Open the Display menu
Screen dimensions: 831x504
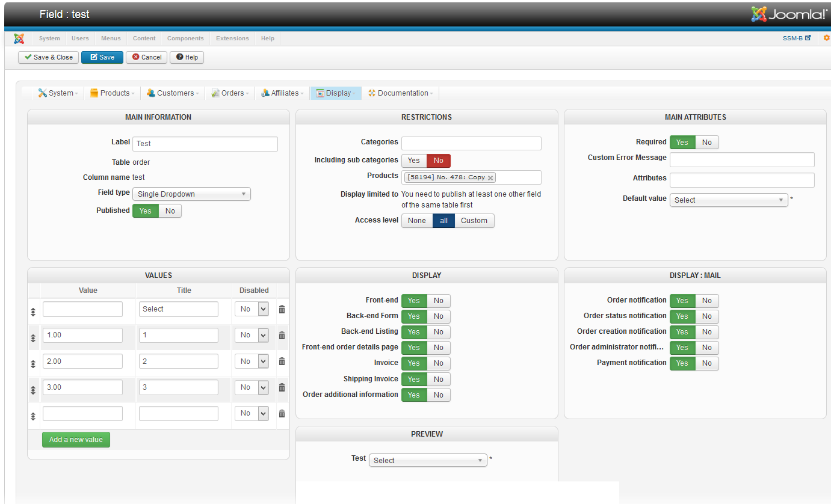(x=336, y=93)
